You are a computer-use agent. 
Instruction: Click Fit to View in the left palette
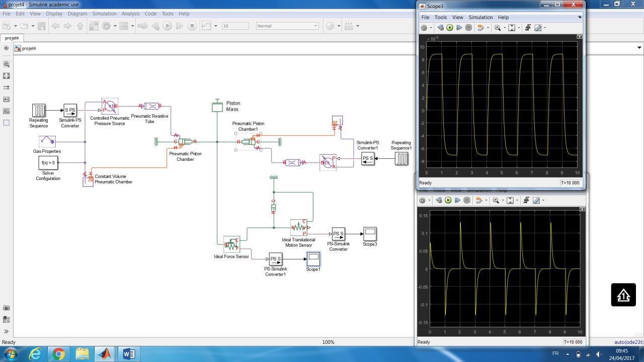pos(7,76)
